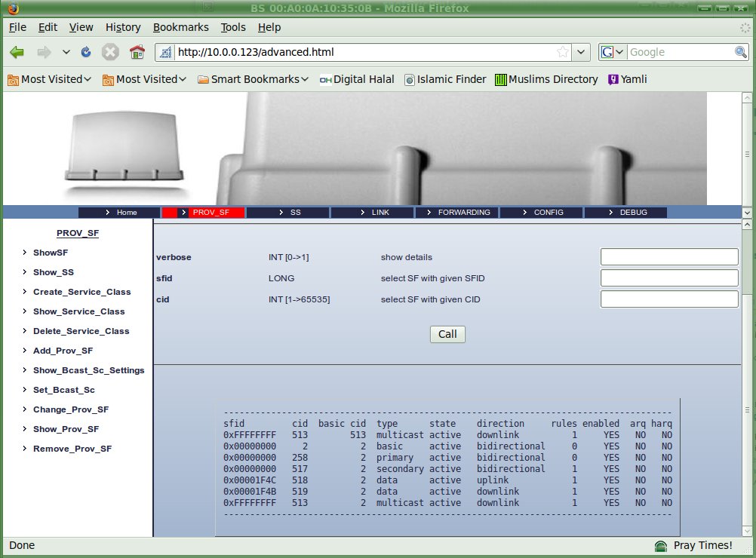756x558 pixels.
Task: Focus the sfid input field
Action: (x=669, y=278)
